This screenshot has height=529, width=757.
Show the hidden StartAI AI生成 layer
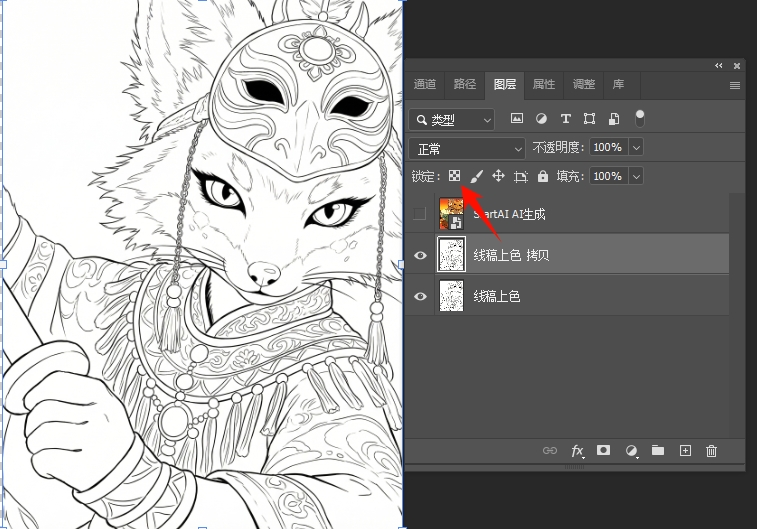[x=420, y=214]
